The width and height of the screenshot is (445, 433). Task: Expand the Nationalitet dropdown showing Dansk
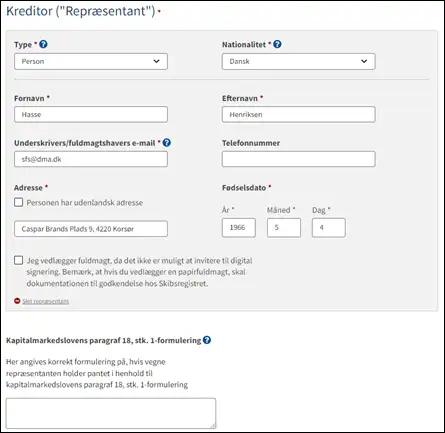[299, 61]
